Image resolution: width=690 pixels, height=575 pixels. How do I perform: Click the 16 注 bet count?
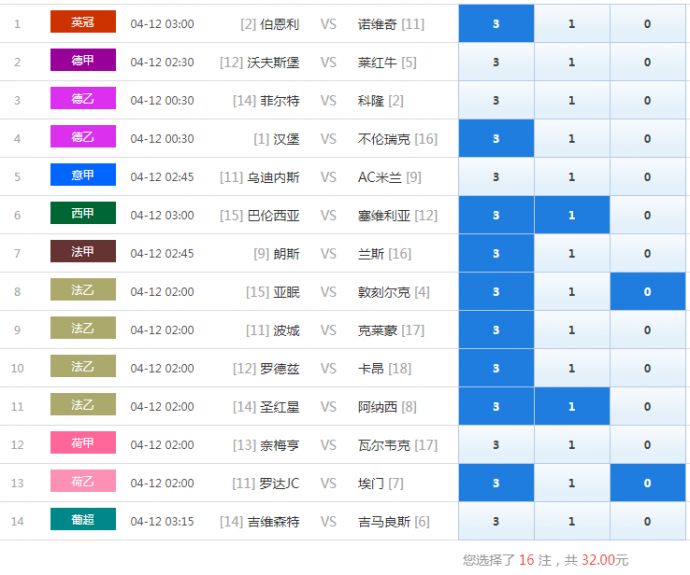click(x=535, y=560)
